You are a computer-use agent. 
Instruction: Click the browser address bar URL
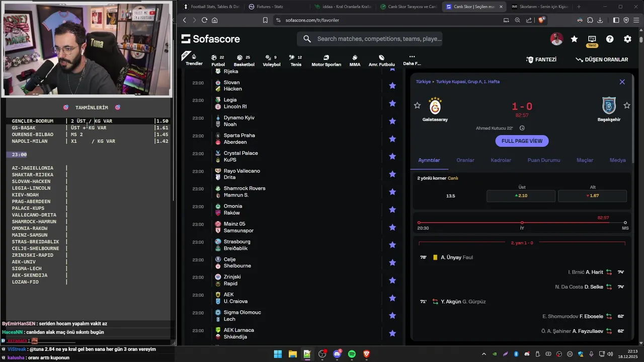pos(312,20)
